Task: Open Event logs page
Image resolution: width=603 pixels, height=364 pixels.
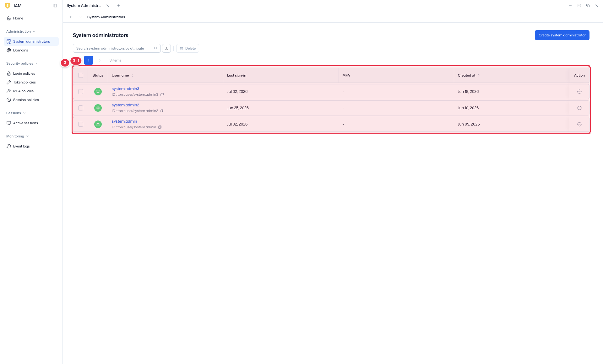Action: tap(31, 146)
